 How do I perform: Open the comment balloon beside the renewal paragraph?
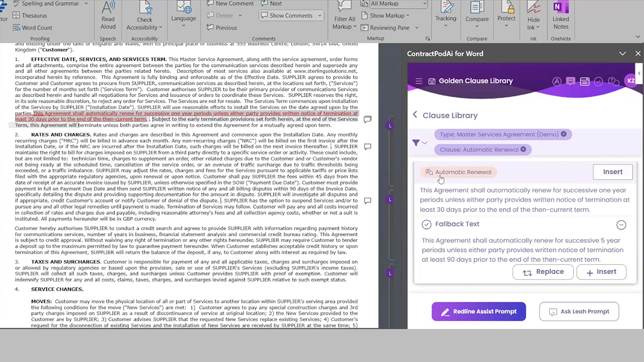[x=368, y=120]
